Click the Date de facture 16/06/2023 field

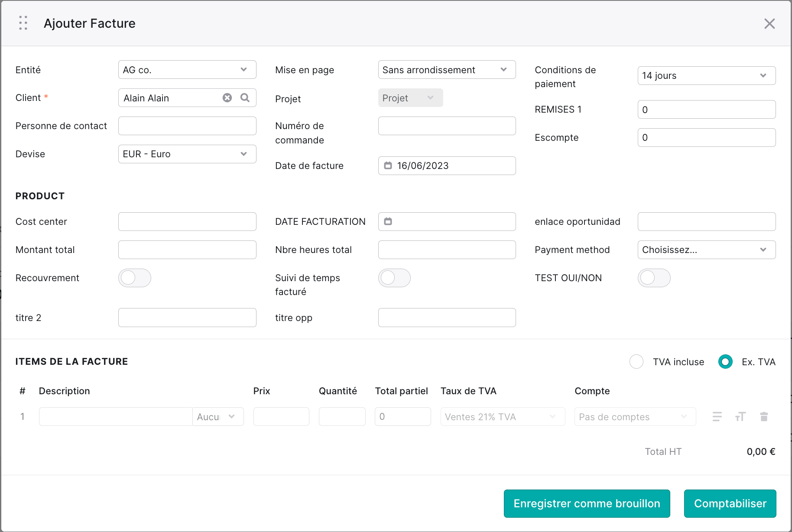click(x=447, y=165)
